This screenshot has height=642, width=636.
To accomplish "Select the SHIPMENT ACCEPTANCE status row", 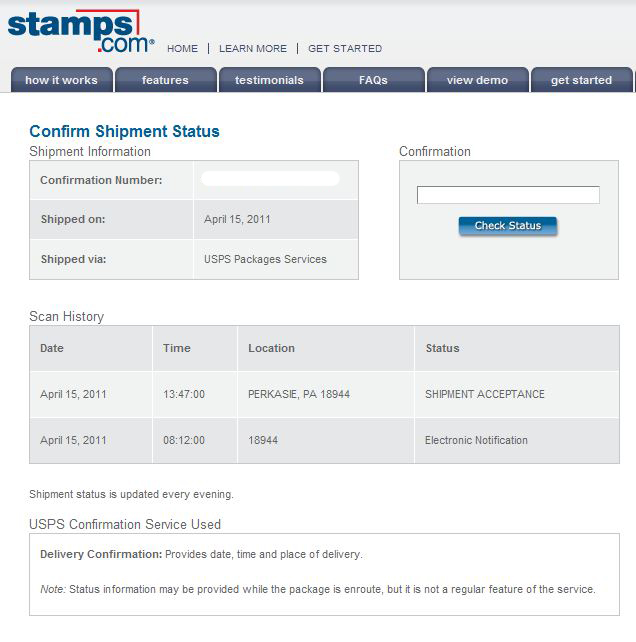I will coord(324,394).
